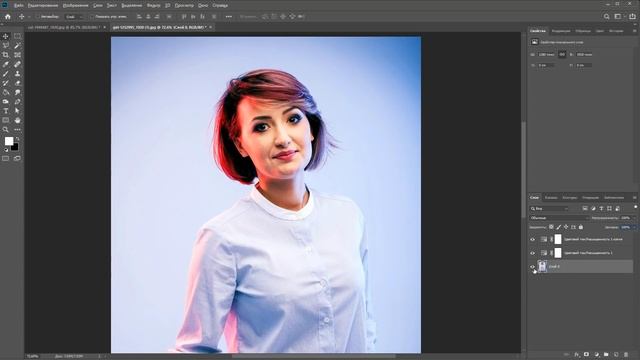Open more options in options bar
640x360 pixels.
click(x=229, y=17)
